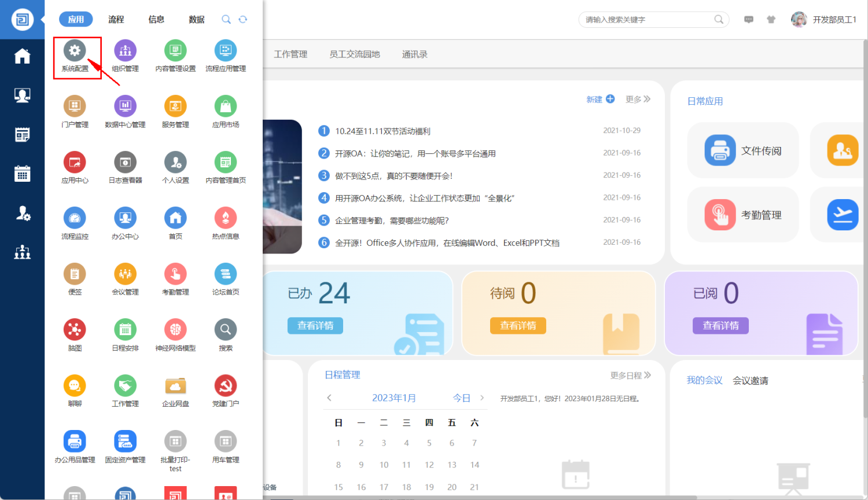The image size is (868, 500).
Task: Open the 考勤管理 daily app tile
Action: [743, 215]
